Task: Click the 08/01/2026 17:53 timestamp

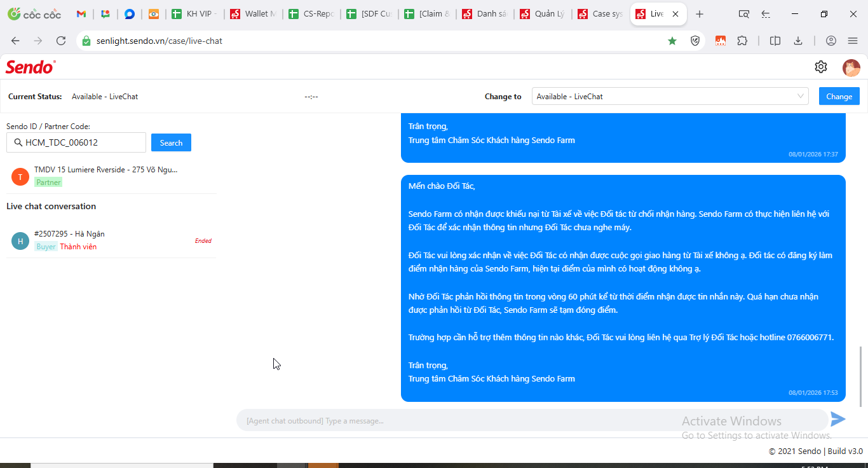Action: (x=813, y=393)
